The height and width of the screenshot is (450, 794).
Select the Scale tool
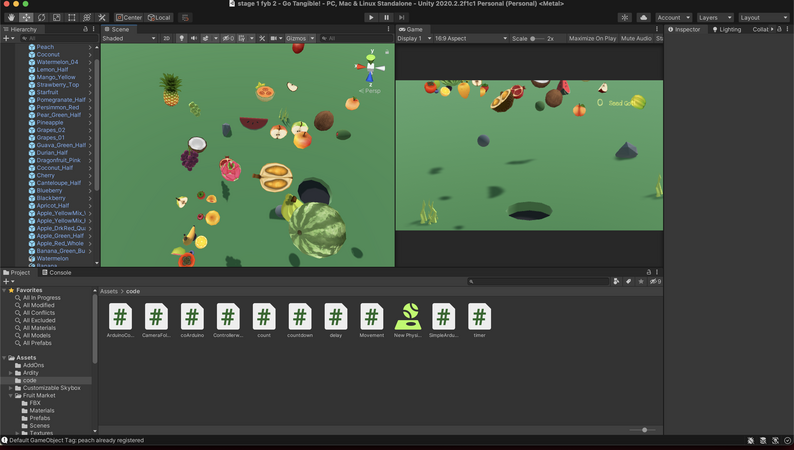[56, 17]
